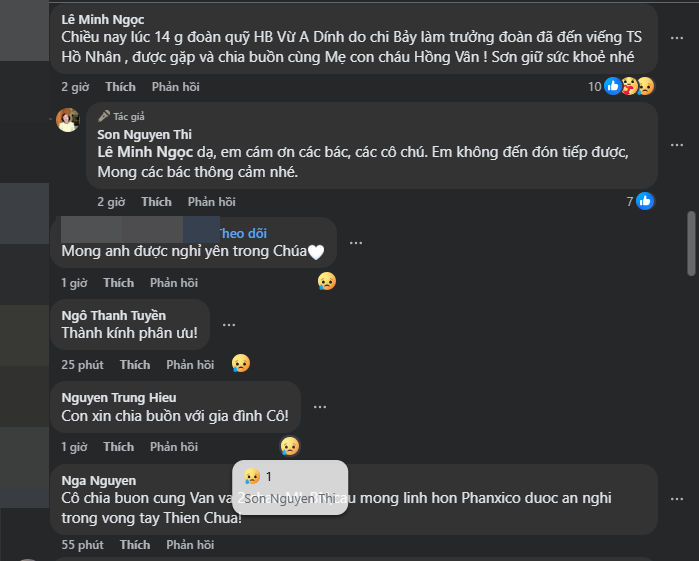The image size is (699, 561).
Task: Open options menu for Ngô Thanh Tuyền's comment
Action: [229, 325]
